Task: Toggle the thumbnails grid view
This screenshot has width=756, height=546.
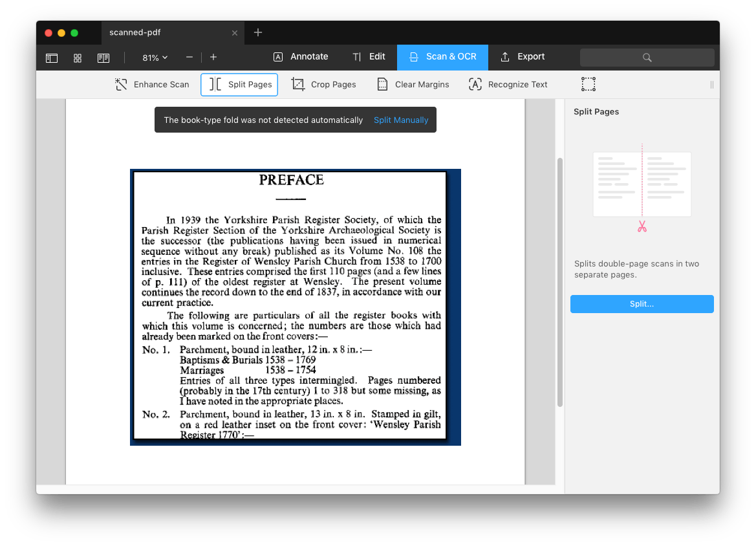Action: (x=77, y=58)
